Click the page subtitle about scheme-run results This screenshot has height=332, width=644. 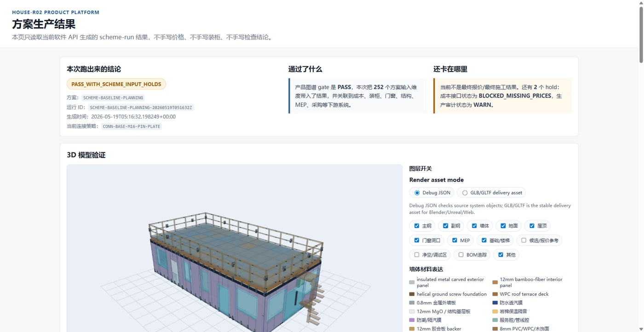pos(142,37)
